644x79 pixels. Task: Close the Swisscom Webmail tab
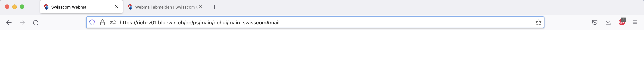[116, 7]
